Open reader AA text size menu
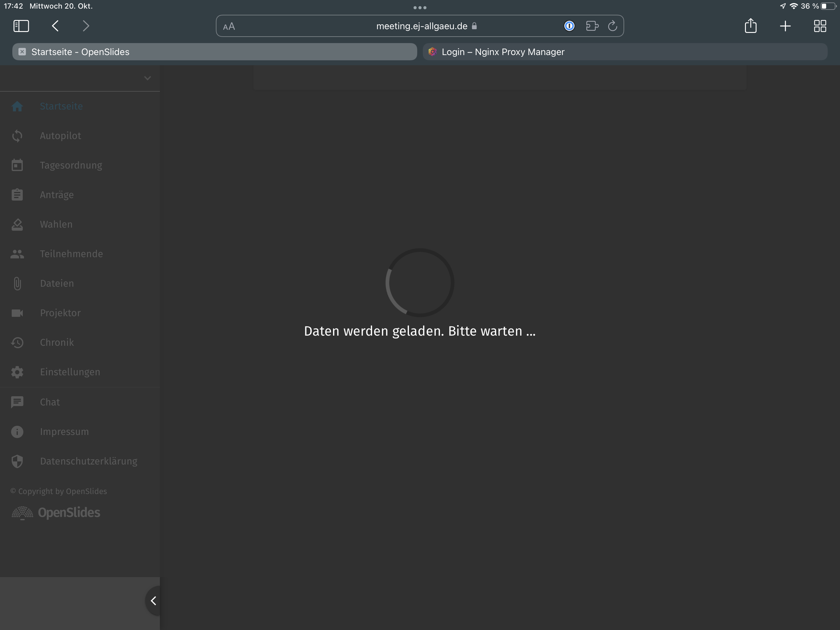The width and height of the screenshot is (840, 630). (229, 26)
